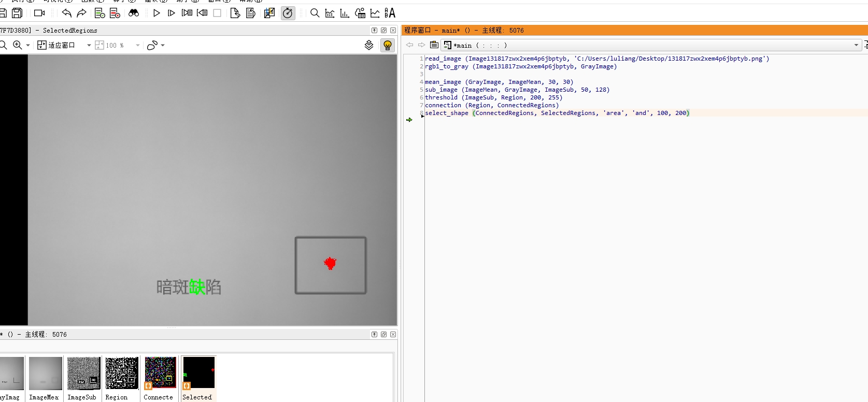Click the procedure list icon beside main

(x=434, y=45)
